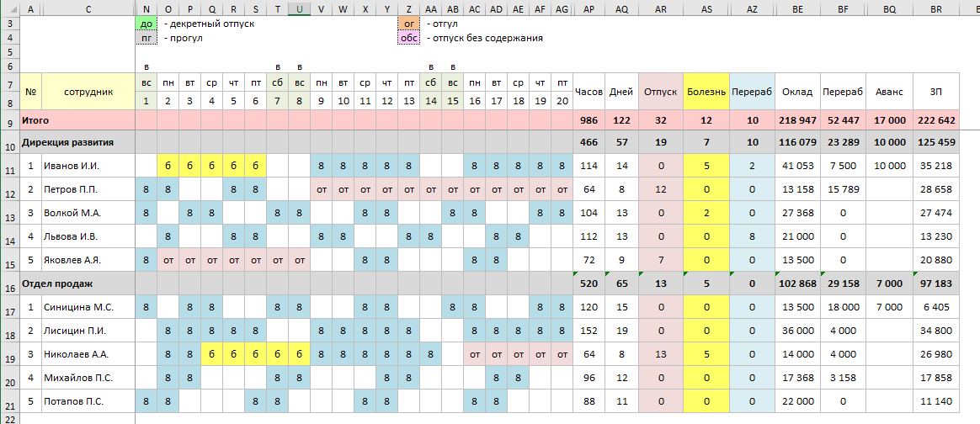Click Итого Аванс value 17 000

click(x=889, y=120)
